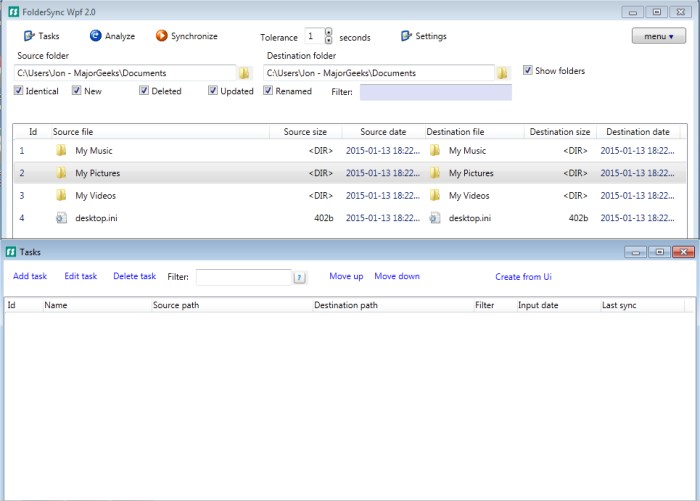700x501 pixels.
Task: Decrease Tolerance with the down arrow
Action: click(x=329, y=40)
